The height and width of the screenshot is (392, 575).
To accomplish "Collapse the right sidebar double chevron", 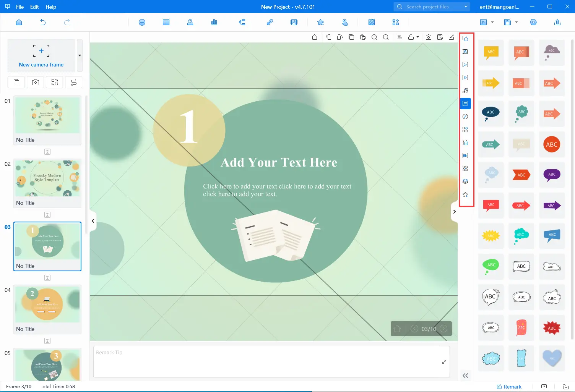I will [465, 376].
